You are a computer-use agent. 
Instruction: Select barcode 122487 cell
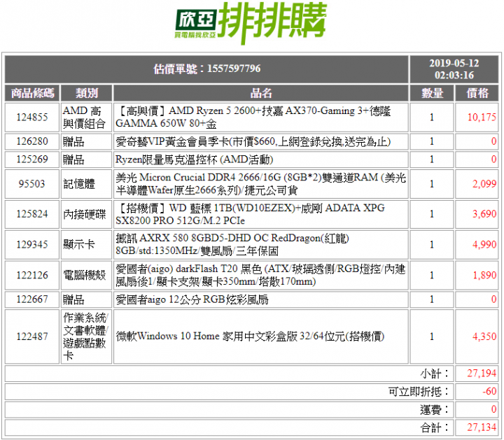pos(32,336)
